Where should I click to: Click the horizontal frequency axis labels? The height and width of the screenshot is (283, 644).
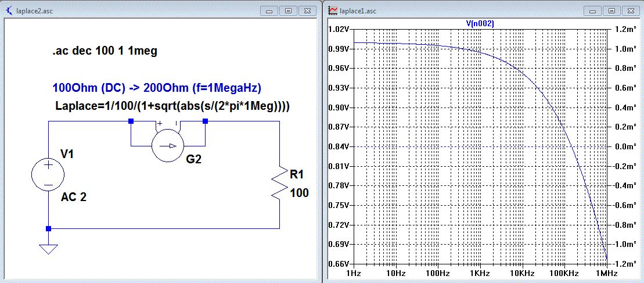click(480, 273)
